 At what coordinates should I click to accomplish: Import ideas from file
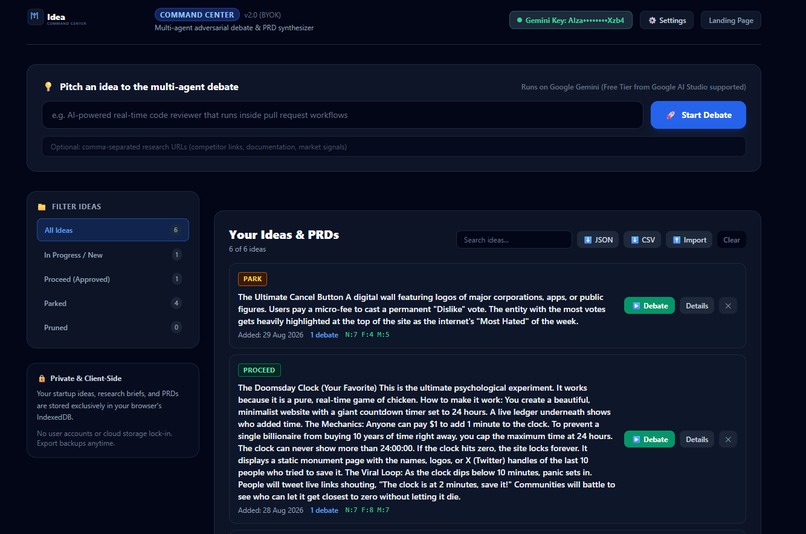(689, 240)
